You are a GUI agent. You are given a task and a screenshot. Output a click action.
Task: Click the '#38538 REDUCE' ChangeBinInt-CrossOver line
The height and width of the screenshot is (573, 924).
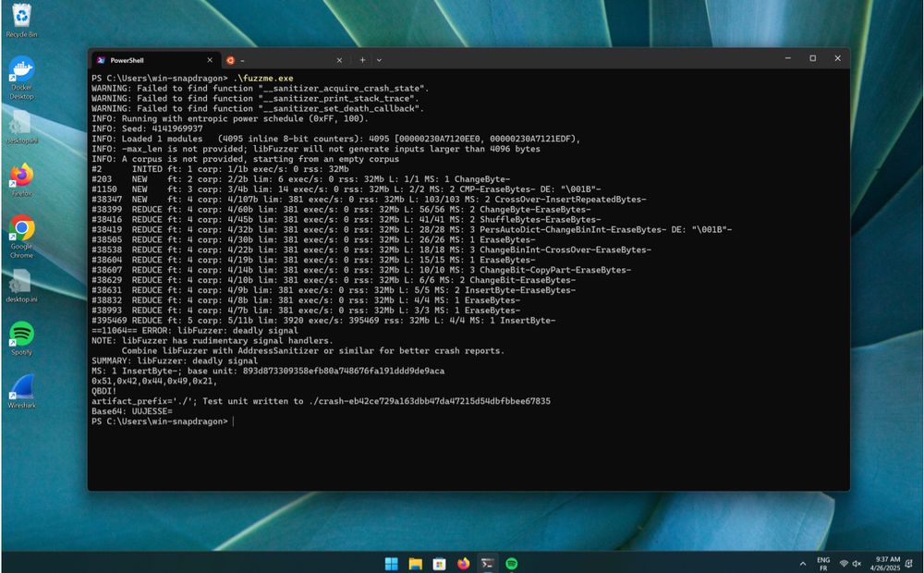pos(371,250)
